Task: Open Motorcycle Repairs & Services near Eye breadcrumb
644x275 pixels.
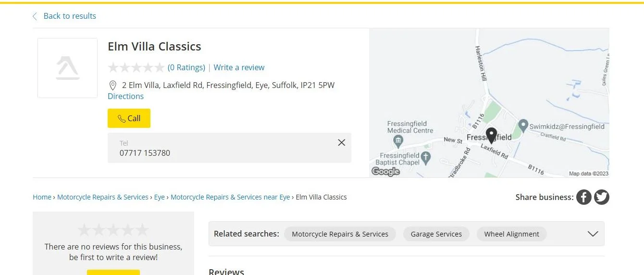Action: [x=230, y=197]
